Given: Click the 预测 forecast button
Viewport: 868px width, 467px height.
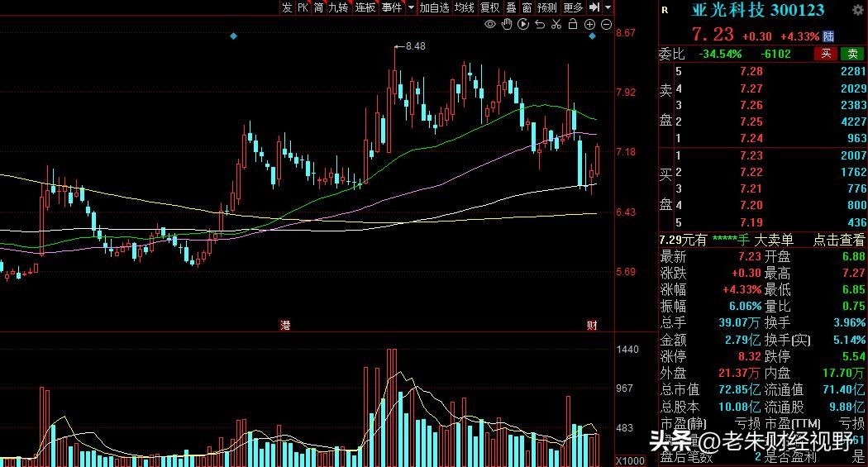Looking at the screenshot, I should coord(547,7).
